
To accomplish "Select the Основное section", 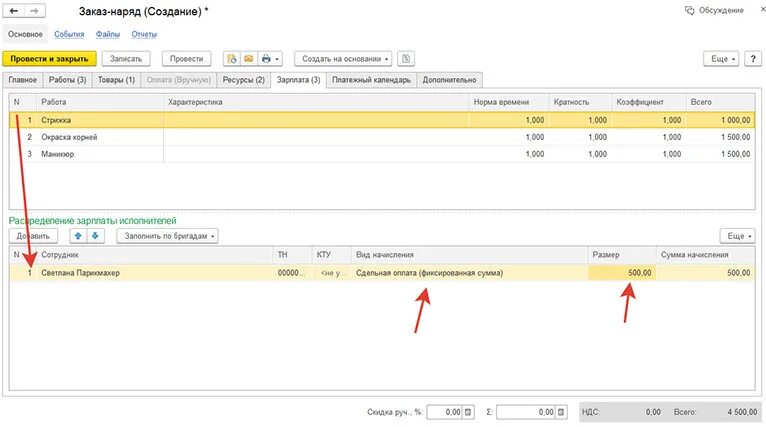I will (x=25, y=34).
